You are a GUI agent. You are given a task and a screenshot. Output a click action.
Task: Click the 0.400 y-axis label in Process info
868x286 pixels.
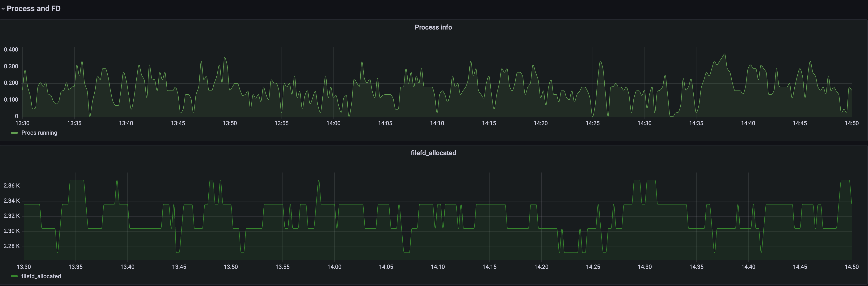(x=11, y=50)
